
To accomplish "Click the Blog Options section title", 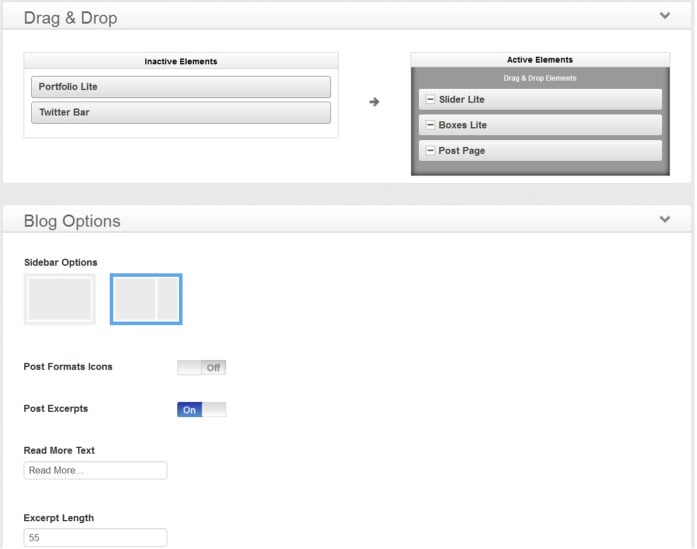I will pyautogui.click(x=72, y=221).
